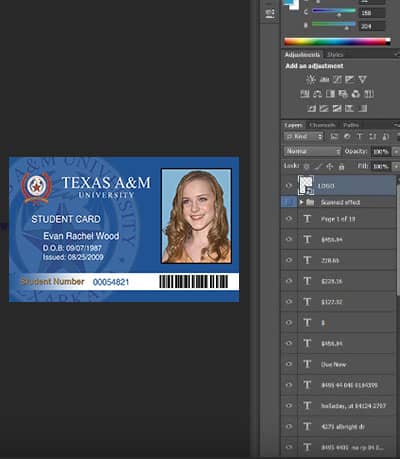Switch to the Channels tab
The width and height of the screenshot is (400, 459).
pos(322,125)
